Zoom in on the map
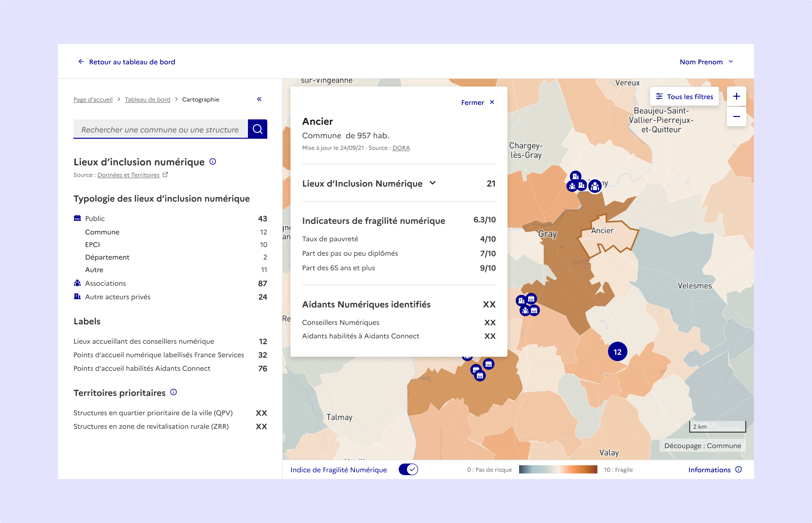812x523 pixels. click(736, 96)
